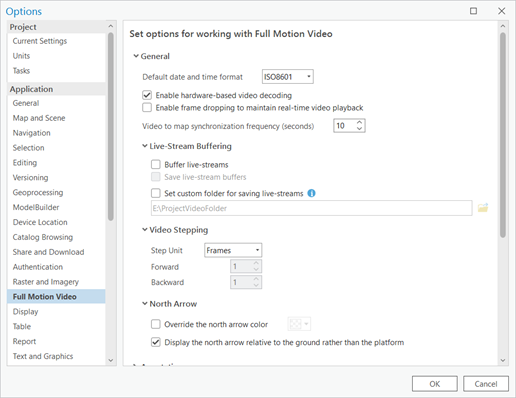The height and width of the screenshot is (398, 516).
Task: Open the Step Unit Frames dropdown
Action: [233, 250]
